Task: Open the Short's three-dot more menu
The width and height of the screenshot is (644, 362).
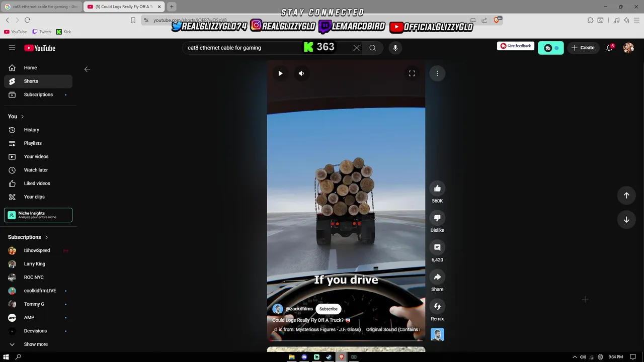Action: click(x=437, y=73)
